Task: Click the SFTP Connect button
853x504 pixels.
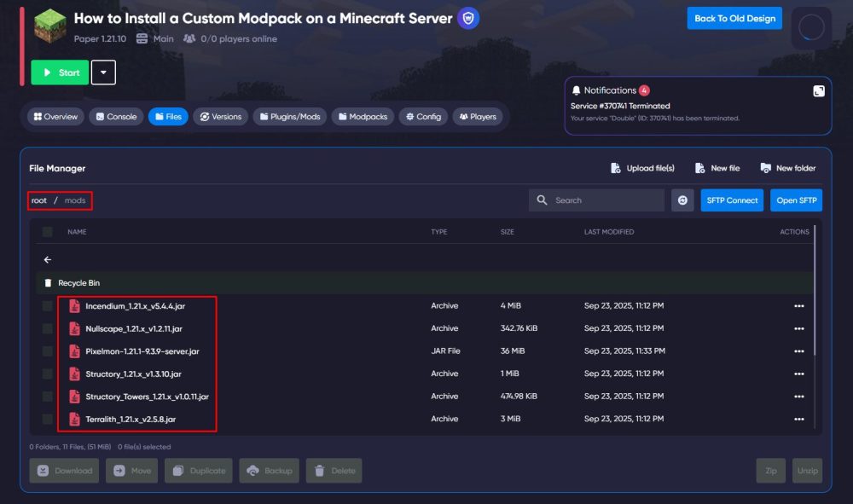Action: [x=732, y=200]
